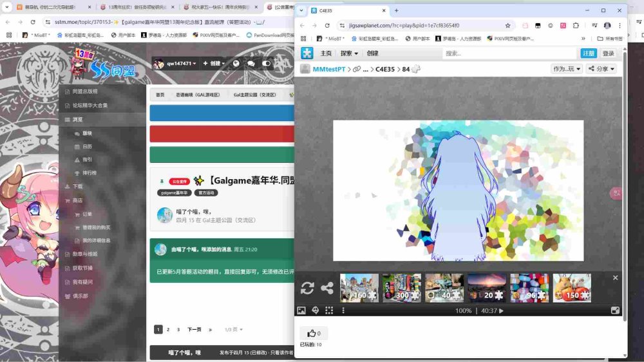Image resolution: width=644 pixels, height=362 pixels.
Task: Open the 150-piece puzzle thumbnail
Action: (x=572, y=288)
